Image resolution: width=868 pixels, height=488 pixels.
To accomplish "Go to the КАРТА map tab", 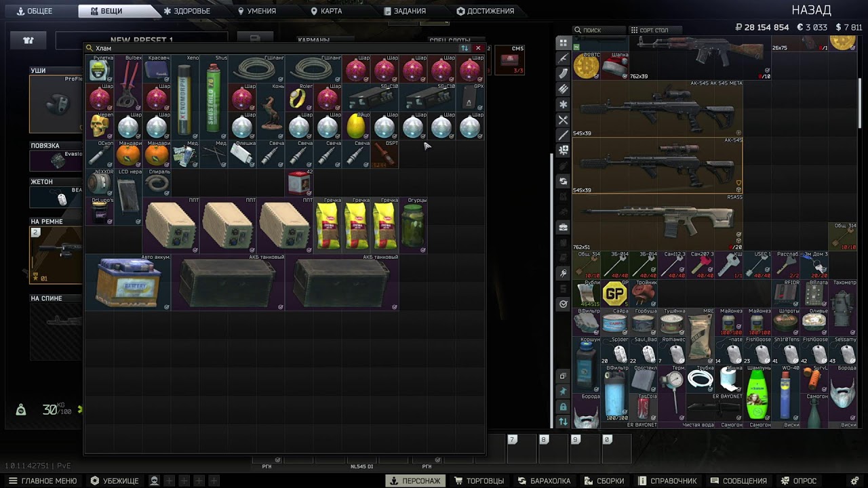I will tap(326, 11).
